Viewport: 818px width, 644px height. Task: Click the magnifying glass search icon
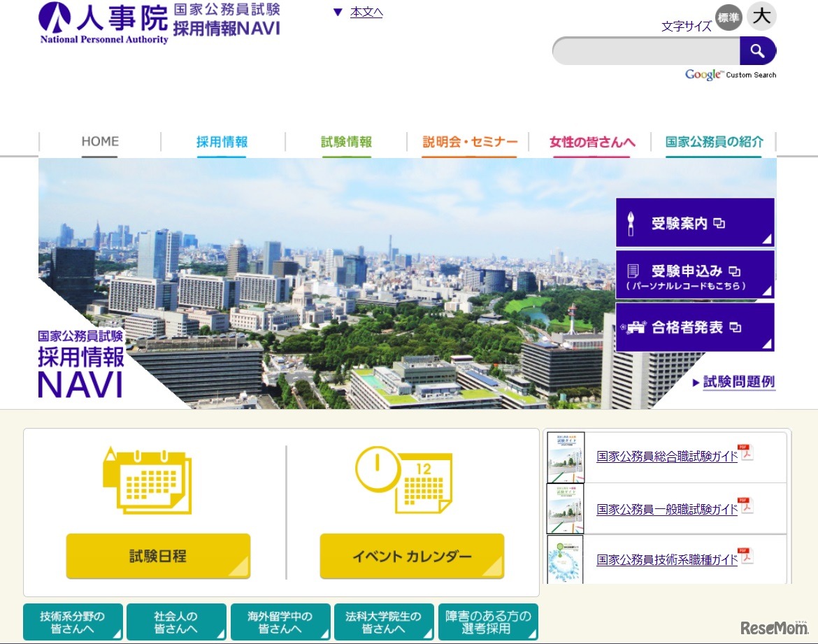pyautogui.click(x=758, y=50)
